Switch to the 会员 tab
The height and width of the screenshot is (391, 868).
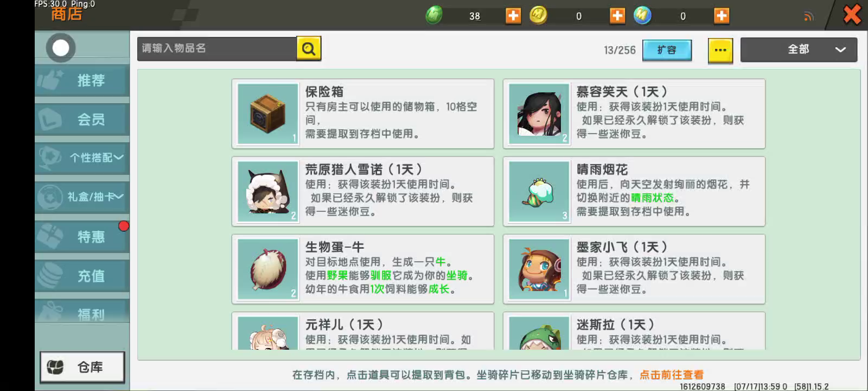click(82, 119)
